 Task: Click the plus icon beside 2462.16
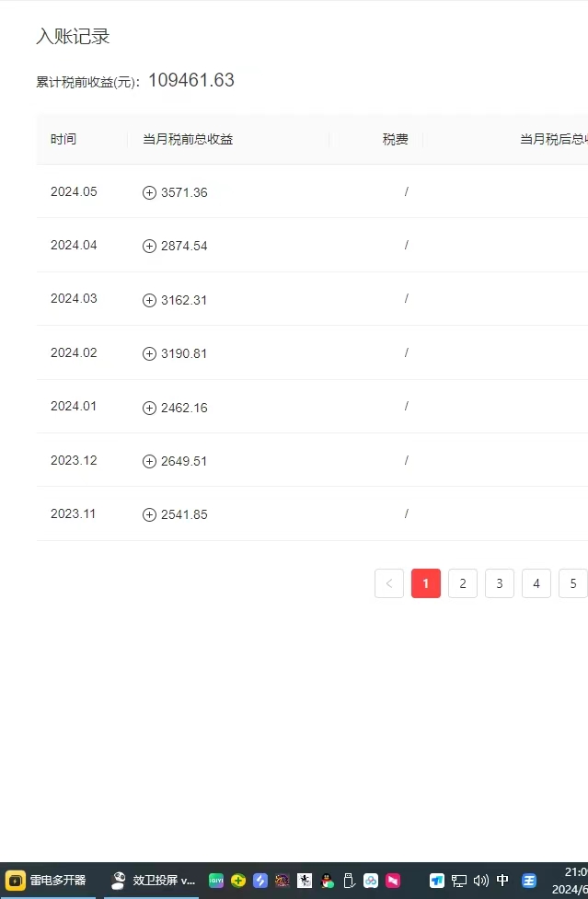(149, 408)
